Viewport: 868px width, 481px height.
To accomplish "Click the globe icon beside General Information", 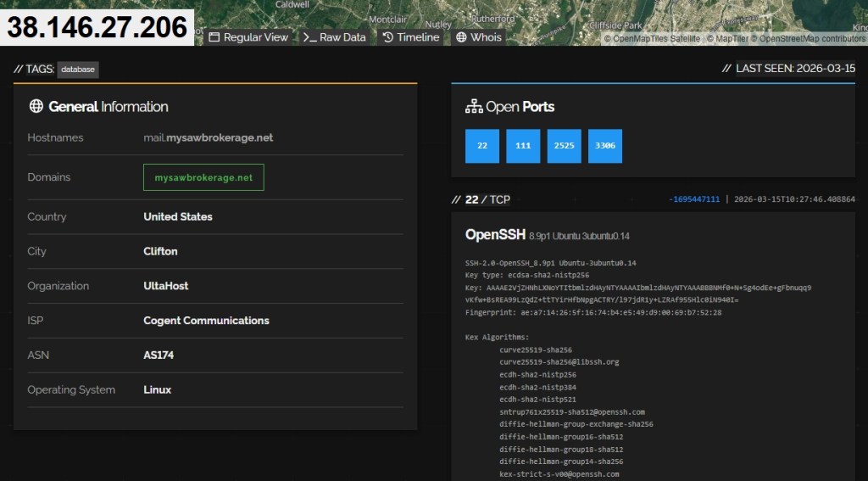I will point(36,107).
